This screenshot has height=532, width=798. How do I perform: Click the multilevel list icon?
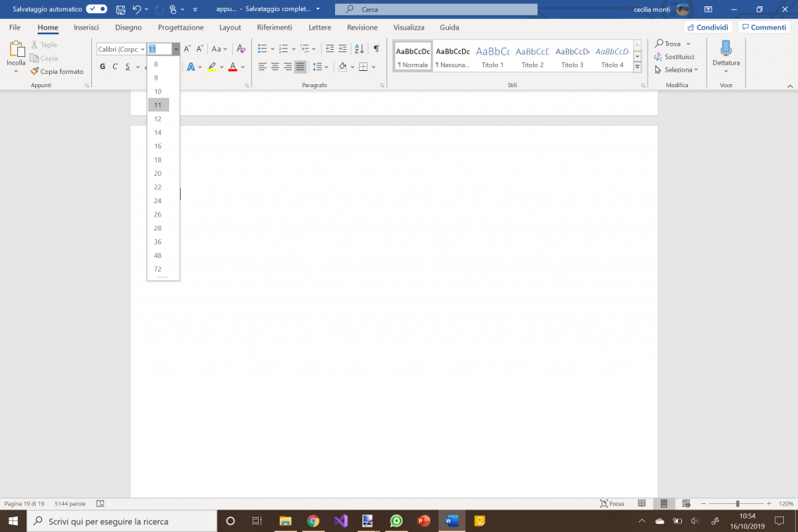tap(305, 49)
